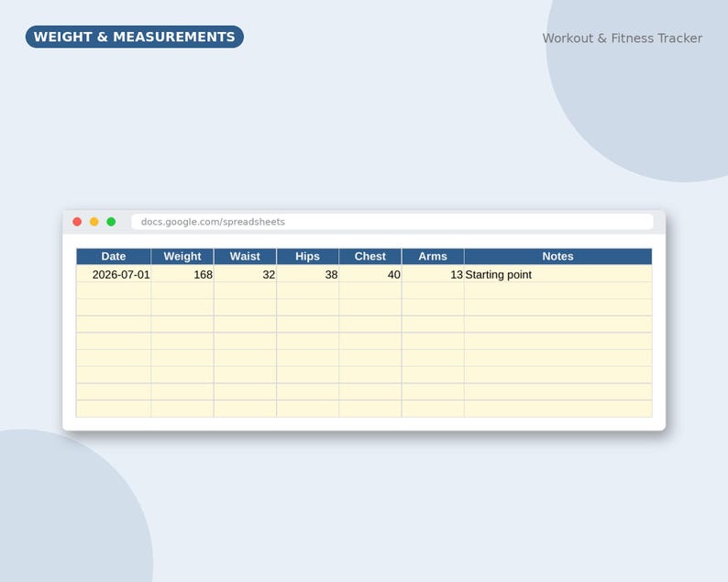Select the Notes column header
The height and width of the screenshot is (582, 728).
pyautogui.click(x=558, y=257)
